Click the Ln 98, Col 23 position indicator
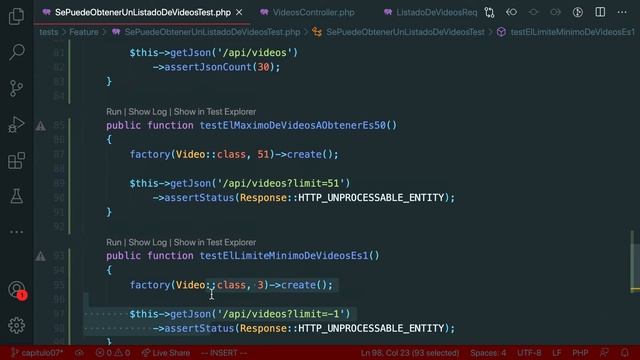This screenshot has width=640, height=360. [409, 353]
